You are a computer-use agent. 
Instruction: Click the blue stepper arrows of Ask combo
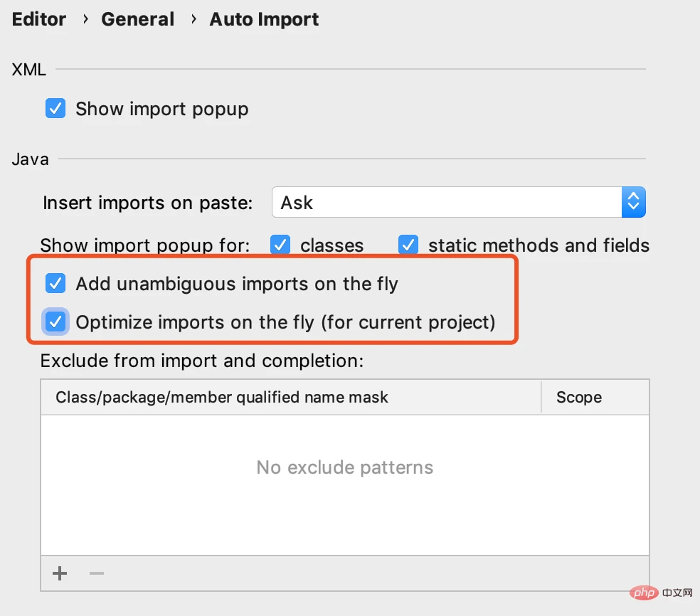click(633, 202)
